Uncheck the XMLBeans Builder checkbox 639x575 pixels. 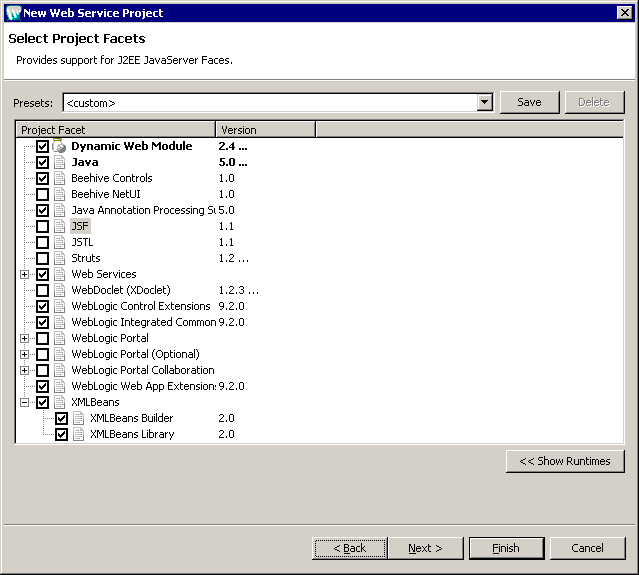pos(62,418)
